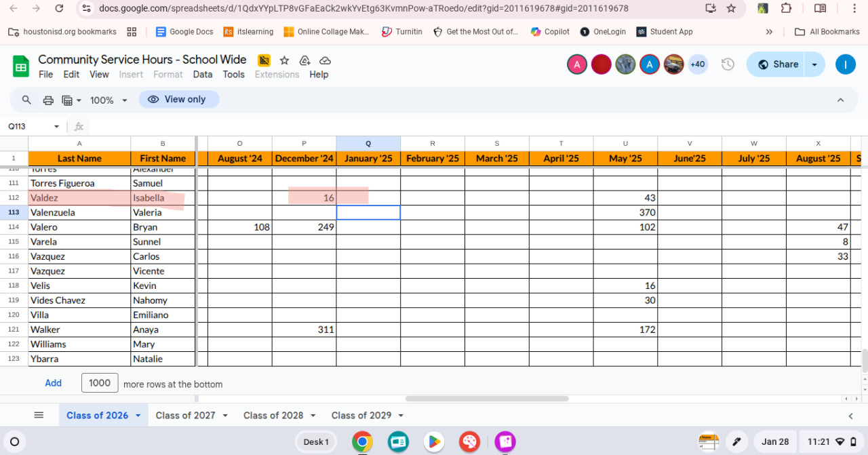Image resolution: width=868 pixels, height=455 pixels.
Task: Open the browser extensions puzzle icon
Action: 786,8
